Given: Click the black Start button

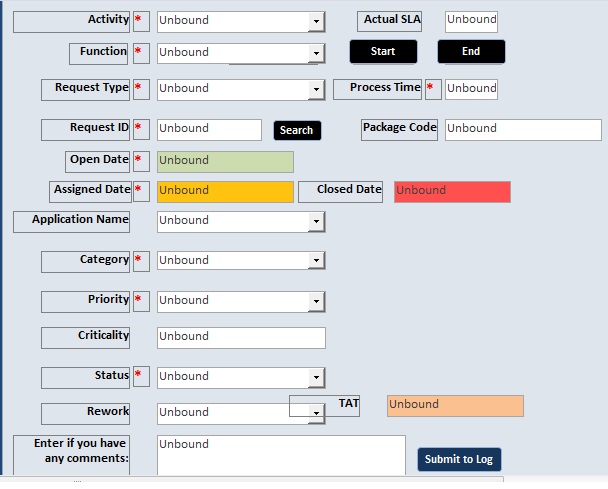Looking at the screenshot, I should (x=383, y=51).
